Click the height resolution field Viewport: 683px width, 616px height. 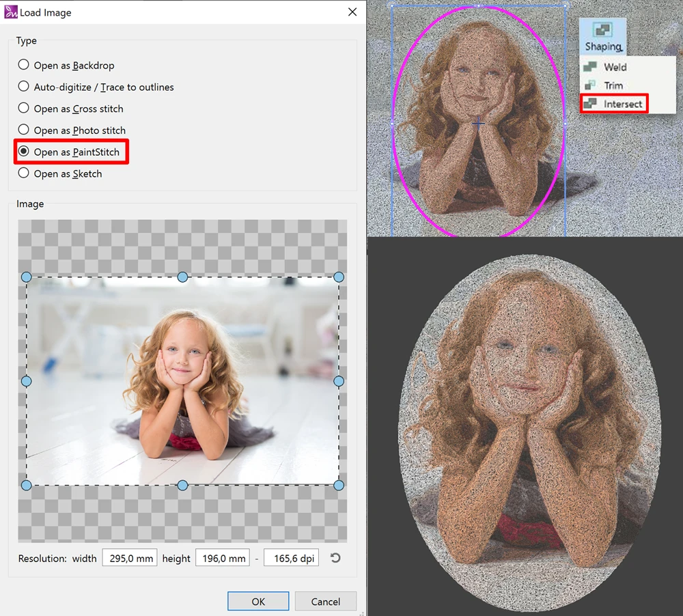[x=223, y=558]
